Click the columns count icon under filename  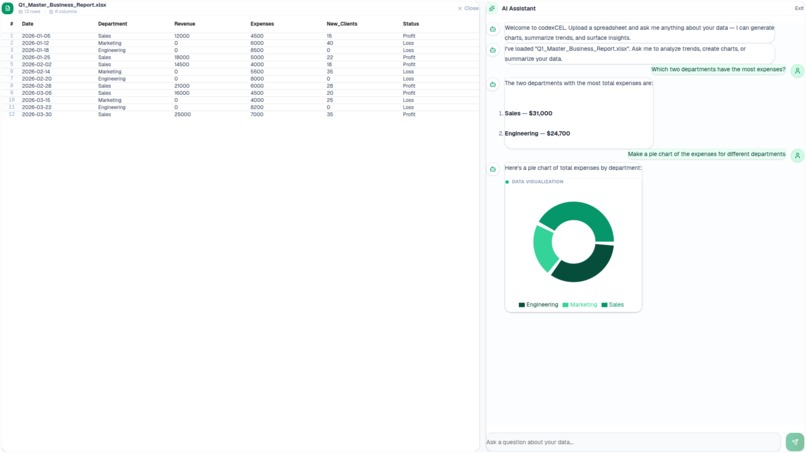51,11
